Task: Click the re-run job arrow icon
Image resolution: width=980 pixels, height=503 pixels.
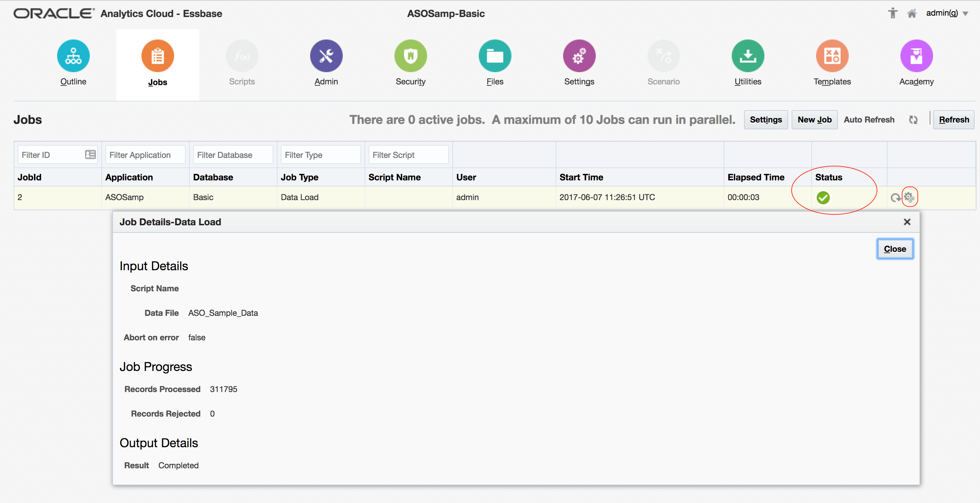Action: click(896, 198)
